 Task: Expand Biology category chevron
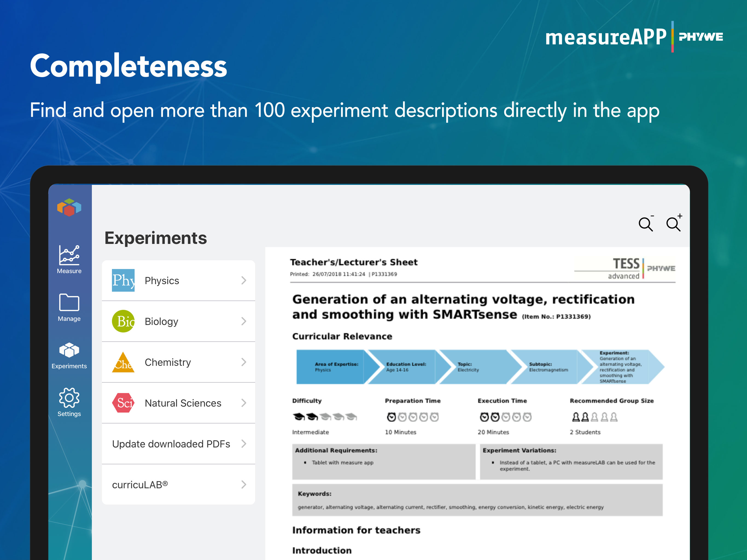[243, 321]
